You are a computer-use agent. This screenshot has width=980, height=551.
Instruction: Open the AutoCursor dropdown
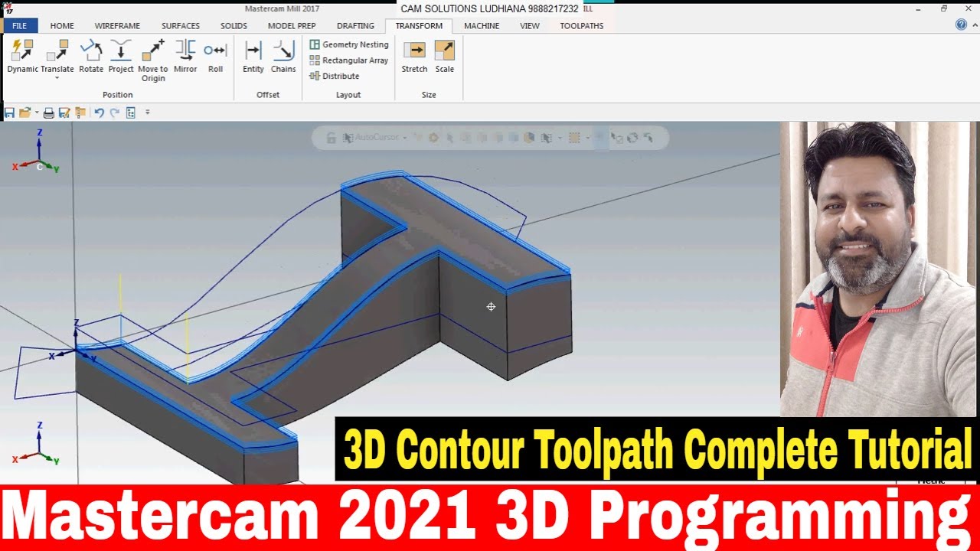405,138
